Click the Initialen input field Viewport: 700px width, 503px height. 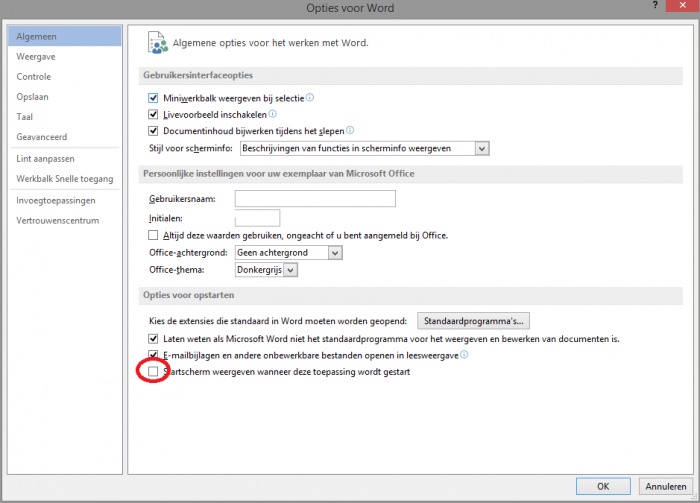[257, 218]
